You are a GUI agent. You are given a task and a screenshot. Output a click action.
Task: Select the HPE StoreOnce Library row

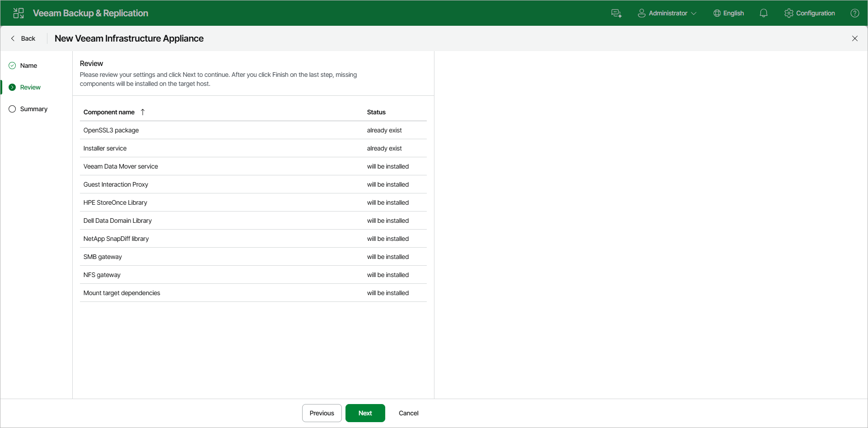pos(253,202)
